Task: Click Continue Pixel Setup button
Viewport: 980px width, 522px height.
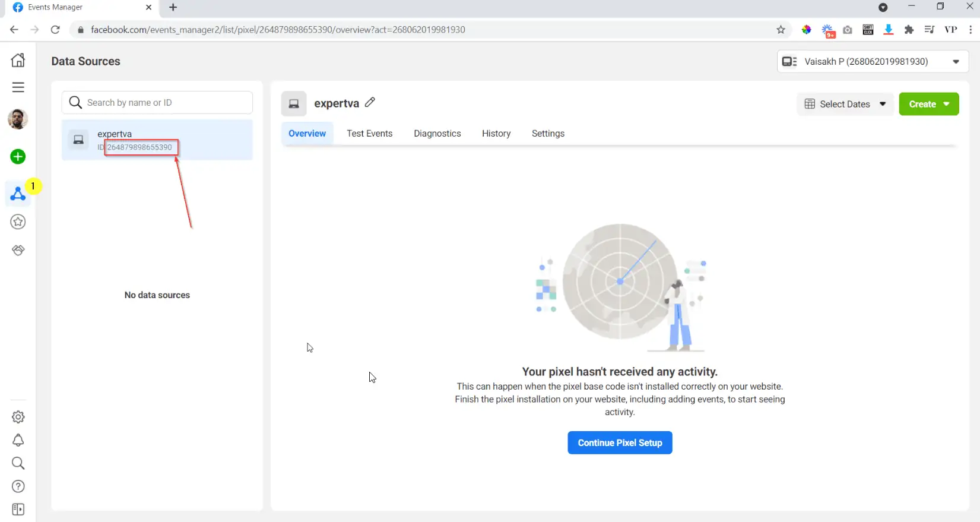Action: [620, 443]
